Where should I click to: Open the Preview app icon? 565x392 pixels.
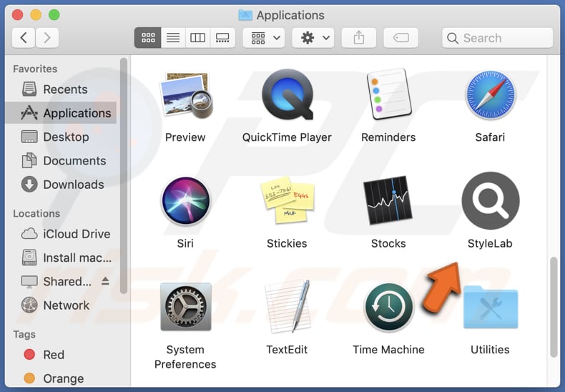point(185,95)
